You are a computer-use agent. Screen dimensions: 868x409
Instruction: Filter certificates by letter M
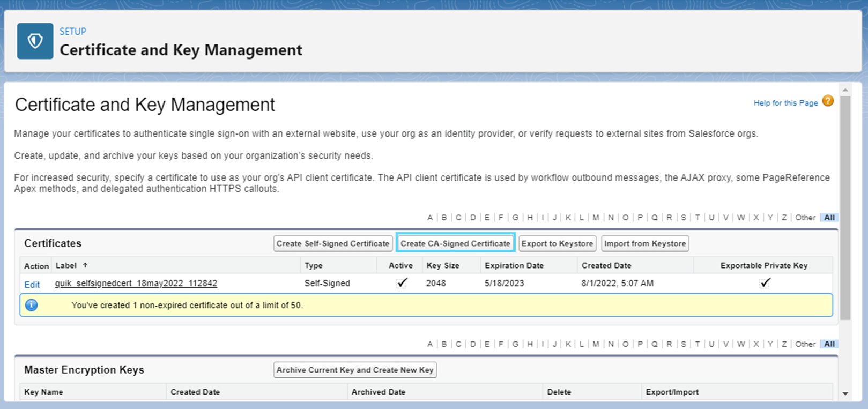coord(596,218)
